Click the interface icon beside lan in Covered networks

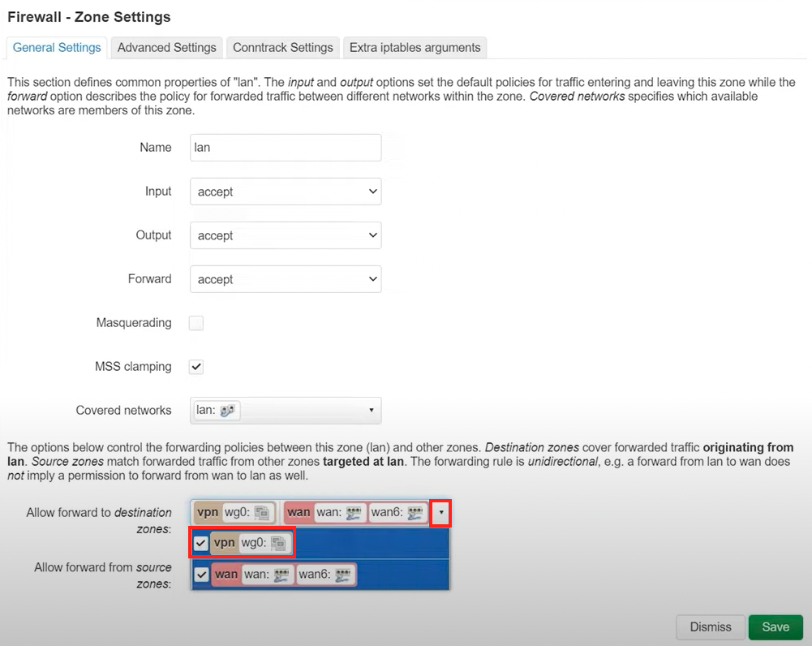(230, 411)
